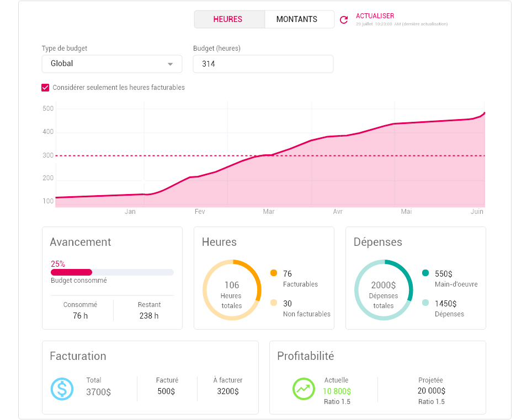Click the Heures totales donut chart

[232, 290]
